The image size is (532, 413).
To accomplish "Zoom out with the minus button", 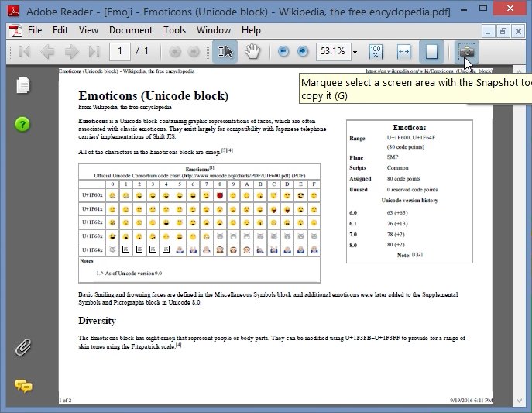I will tap(283, 52).
